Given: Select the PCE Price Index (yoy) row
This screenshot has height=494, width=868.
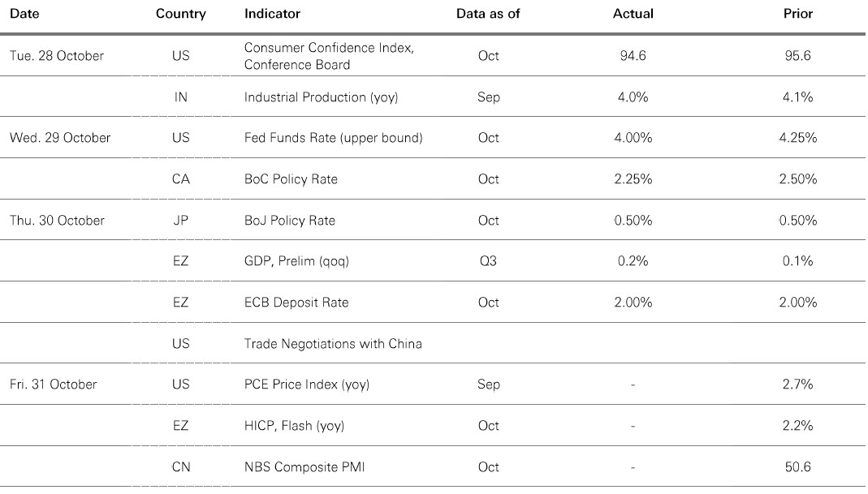Looking at the screenshot, I should pyautogui.click(x=306, y=384).
